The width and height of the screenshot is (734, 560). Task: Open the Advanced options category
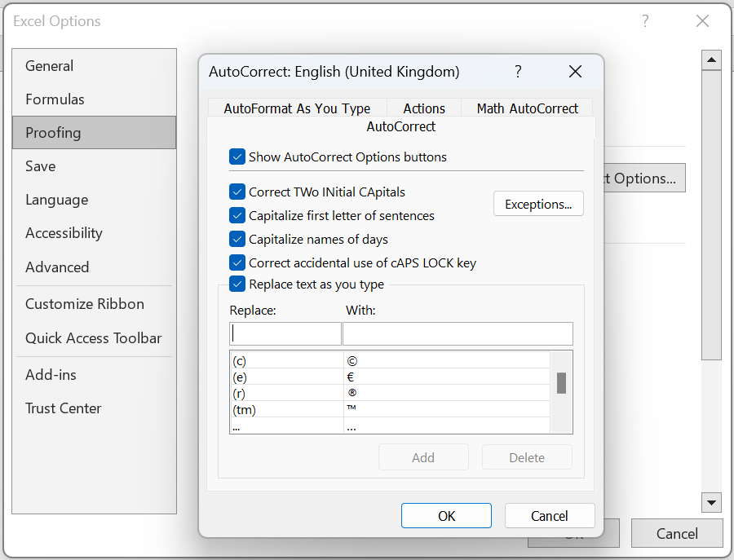click(x=94, y=267)
